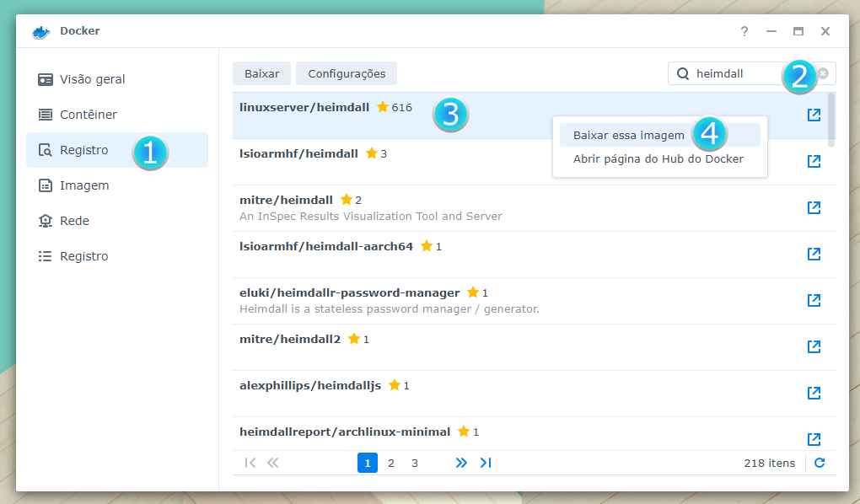Go to next page of results
Viewport: 860px width, 504px height.
pyautogui.click(x=461, y=463)
